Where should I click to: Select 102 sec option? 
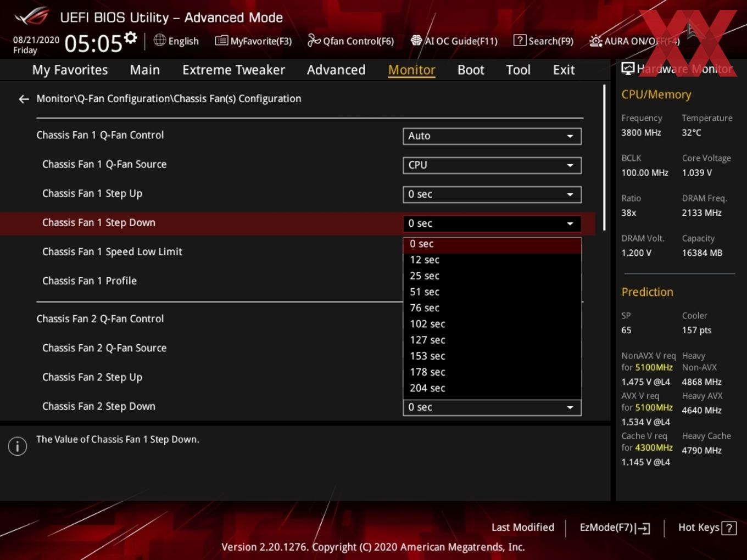click(x=492, y=324)
